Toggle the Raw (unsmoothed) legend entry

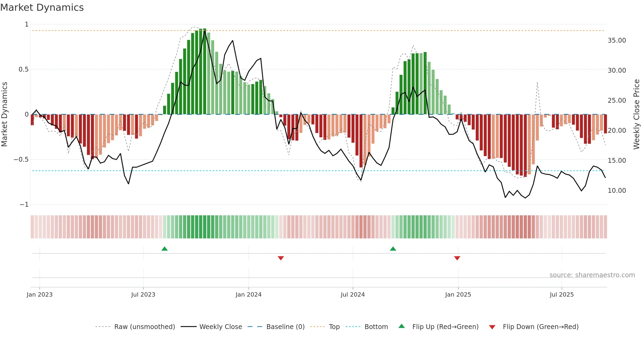135,327
